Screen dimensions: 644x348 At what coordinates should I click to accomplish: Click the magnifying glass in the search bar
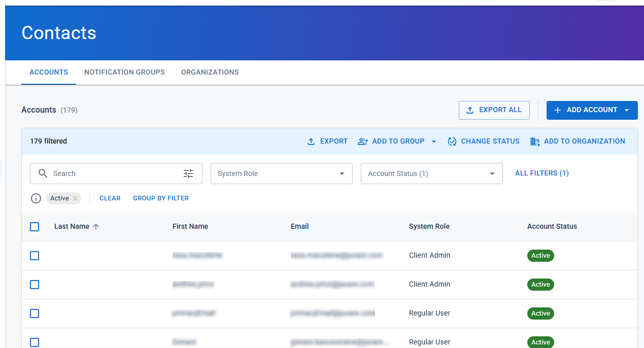43,173
